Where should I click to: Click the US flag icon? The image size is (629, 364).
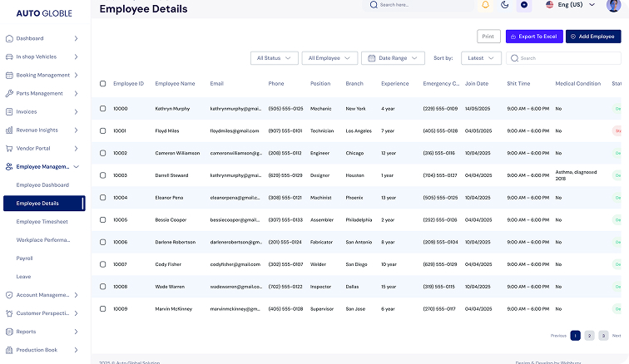pyautogui.click(x=550, y=4)
